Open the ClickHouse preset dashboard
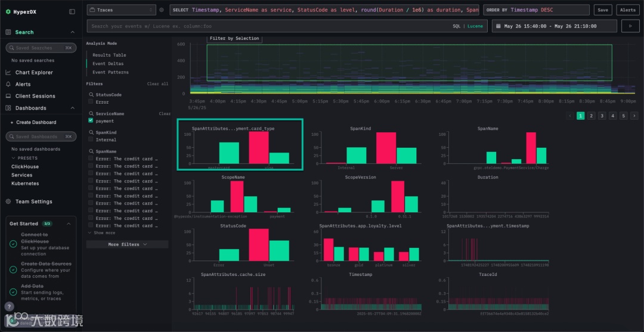Image resolution: width=644 pixels, height=332 pixels. pos(25,167)
